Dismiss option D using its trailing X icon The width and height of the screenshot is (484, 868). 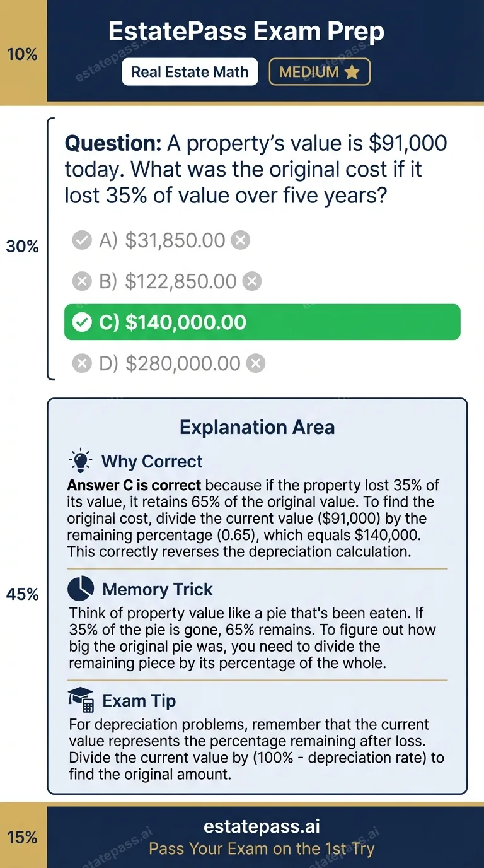(255, 363)
